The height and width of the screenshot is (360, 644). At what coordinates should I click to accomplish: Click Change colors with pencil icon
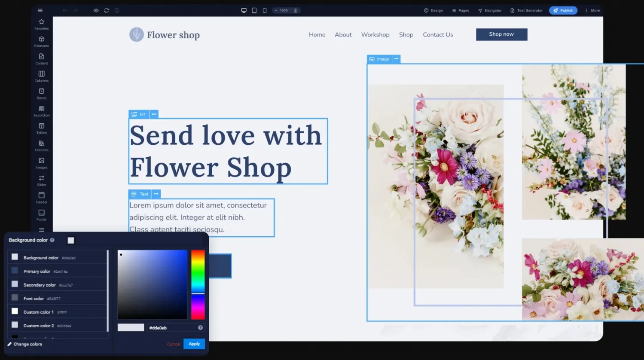[x=25, y=344]
